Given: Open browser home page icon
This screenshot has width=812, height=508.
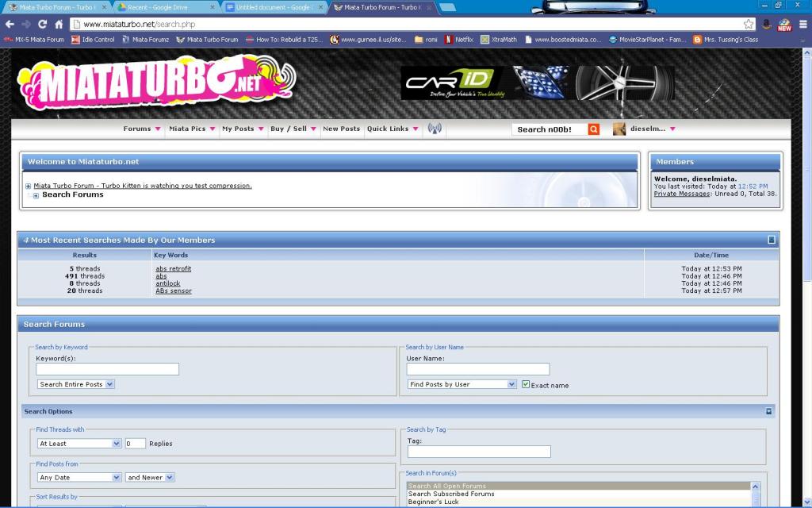Looking at the screenshot, I should 59,24.
